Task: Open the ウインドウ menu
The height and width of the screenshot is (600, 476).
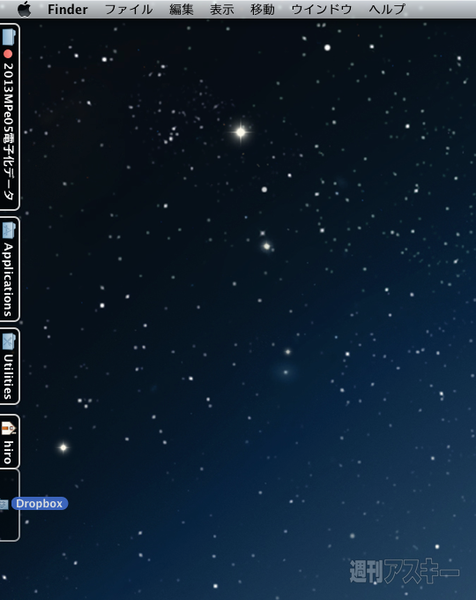Action: click(x=322, y=9)
